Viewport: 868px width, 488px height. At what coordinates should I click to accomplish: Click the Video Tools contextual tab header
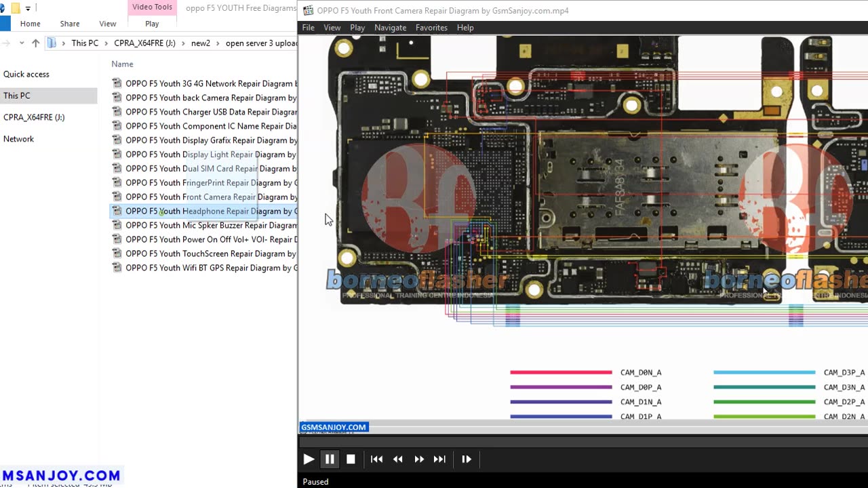152,7
